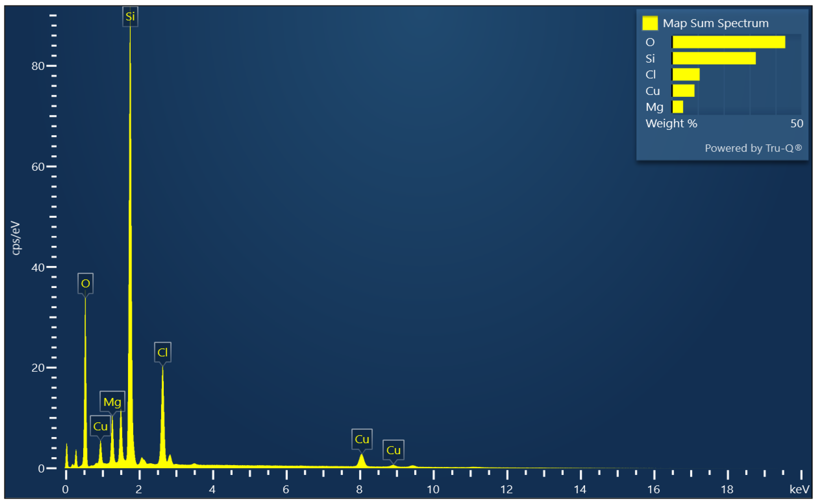Image resolution: width=818 pixels, height=504 pixels.
Task: Click the low-energy Cu label near 1 keV
Action: [100, 426]
